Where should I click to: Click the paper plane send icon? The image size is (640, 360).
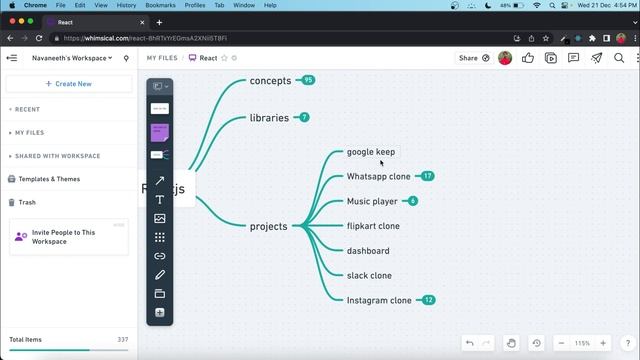(596, 58)
